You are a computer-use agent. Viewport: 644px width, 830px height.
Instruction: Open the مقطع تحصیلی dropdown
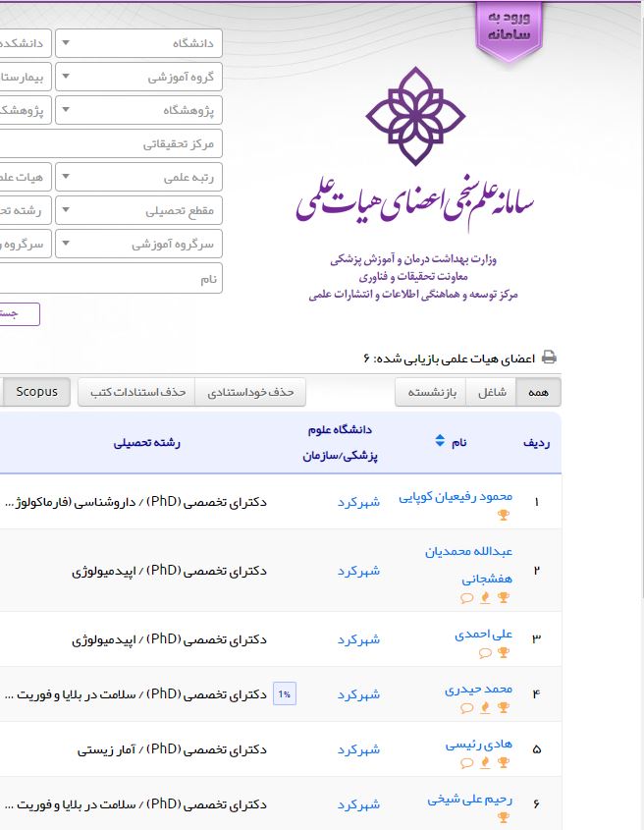(139, 210)
